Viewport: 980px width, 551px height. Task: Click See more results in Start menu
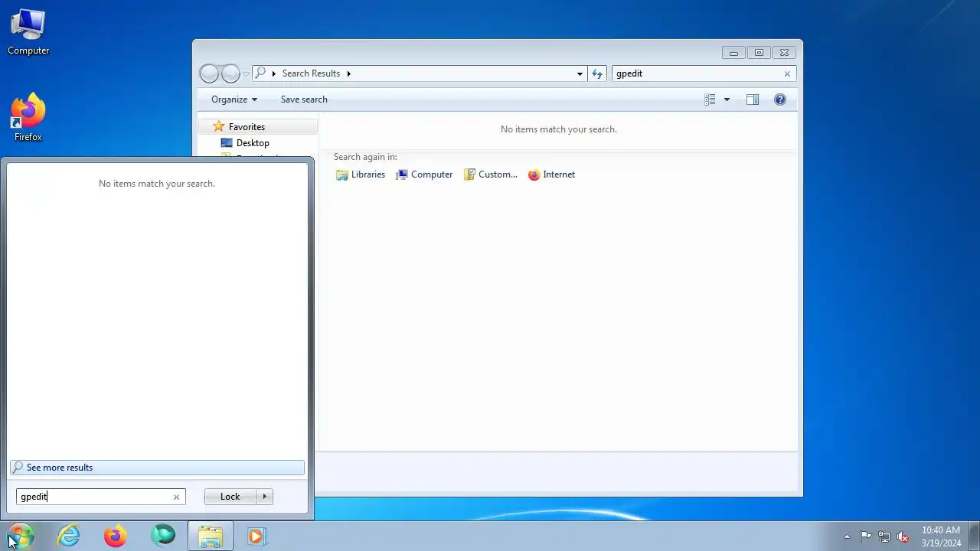157,468
